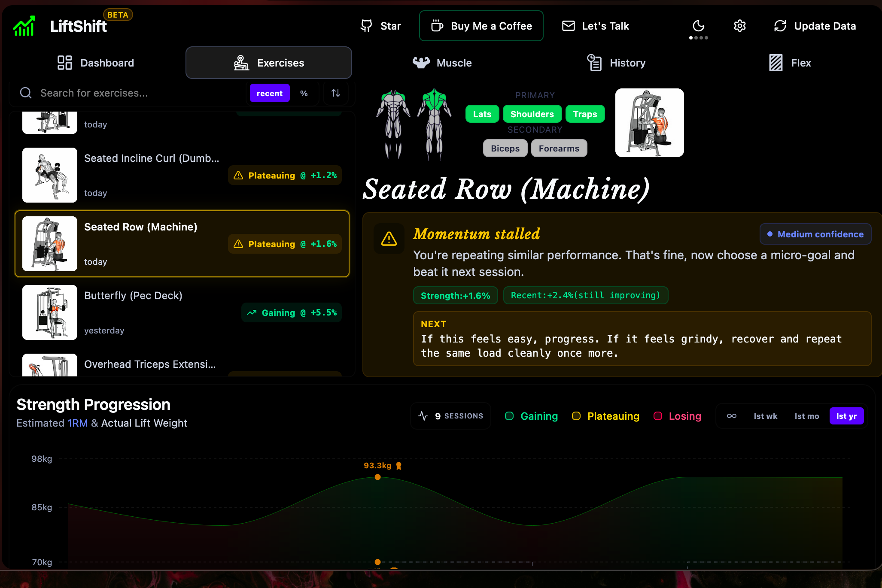Click the GitHub Star icon
The height and width of the screenshot is (588, 882).
coord(366,26)
